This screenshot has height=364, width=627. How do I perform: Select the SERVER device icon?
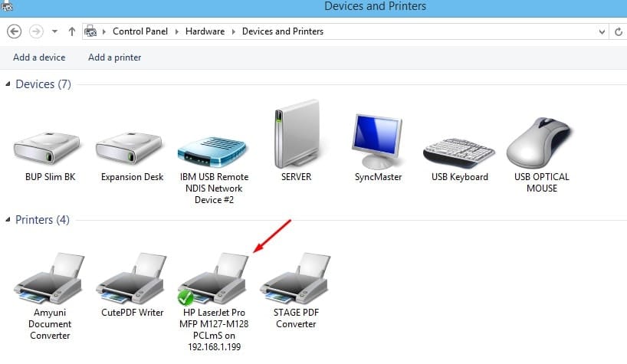click(297, 134)
